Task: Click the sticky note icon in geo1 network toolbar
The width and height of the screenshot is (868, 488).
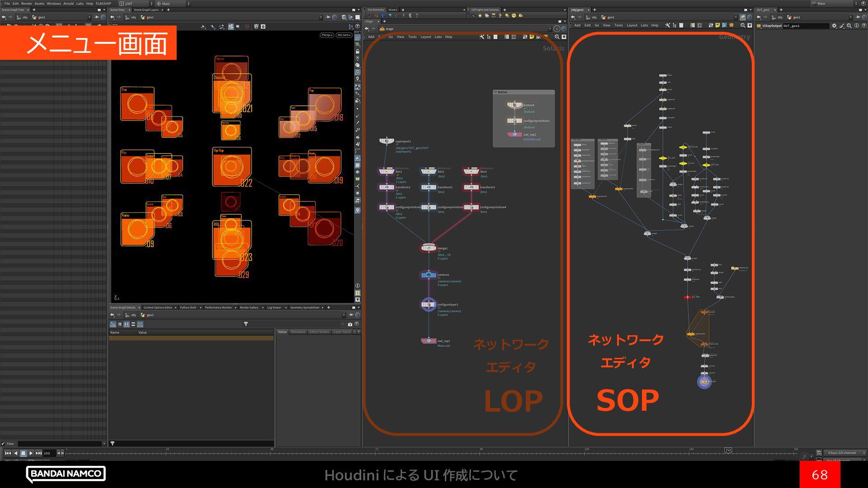Action: tap(717, 25)
